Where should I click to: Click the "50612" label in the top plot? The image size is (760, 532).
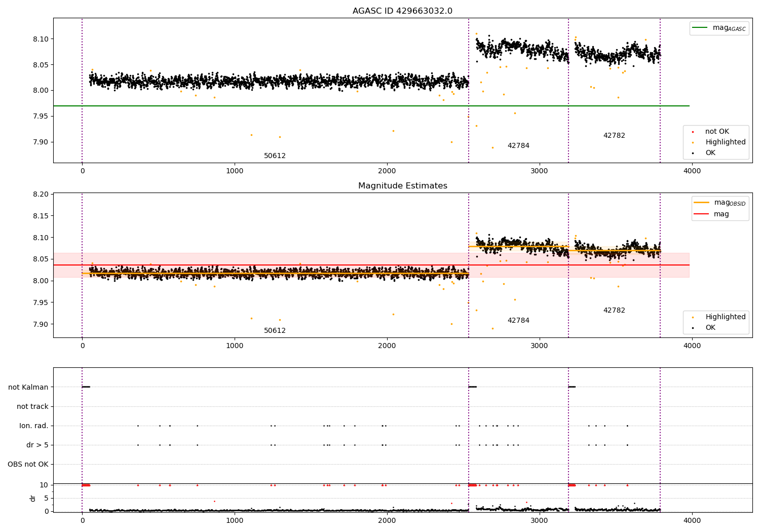pos(275,156)
